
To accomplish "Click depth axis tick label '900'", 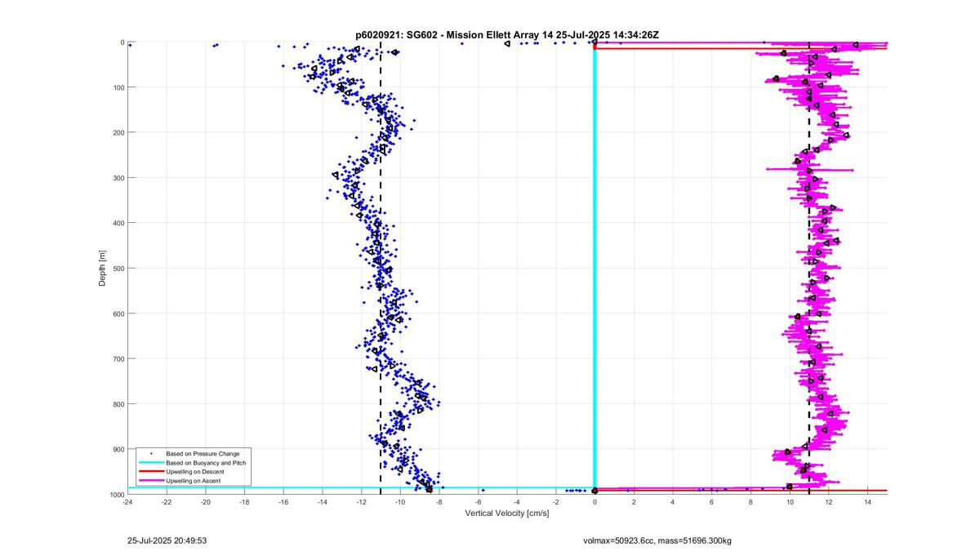I will pyautogui.click(x=118, y=449).
